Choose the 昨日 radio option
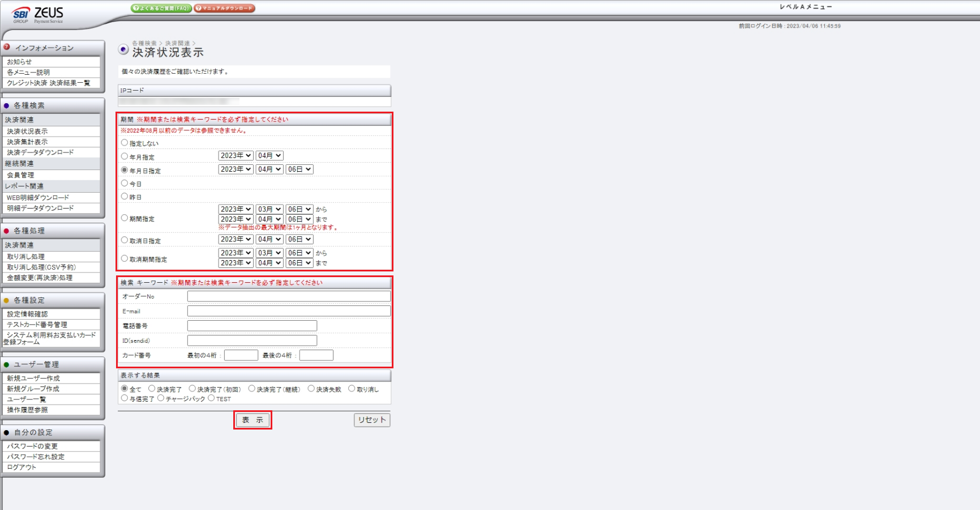980x510 pixels. point(125,196)
